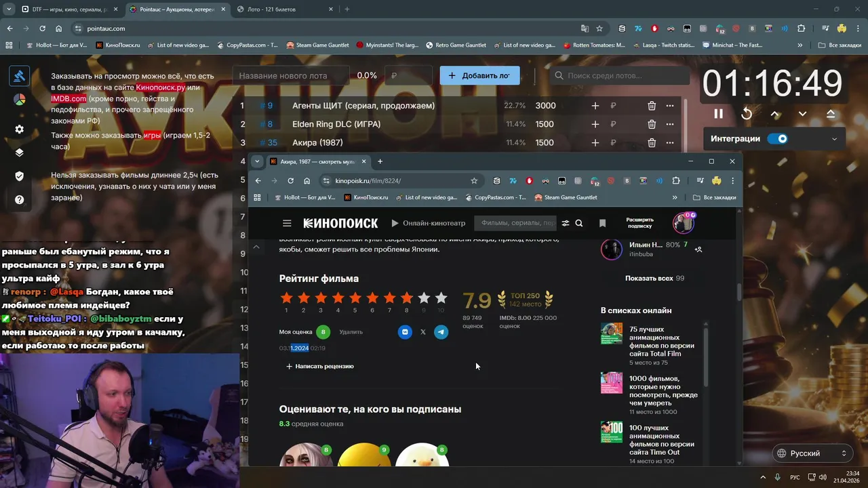
Task: Open more options for the Акира (1987) lot
Action: click(670, 143)
